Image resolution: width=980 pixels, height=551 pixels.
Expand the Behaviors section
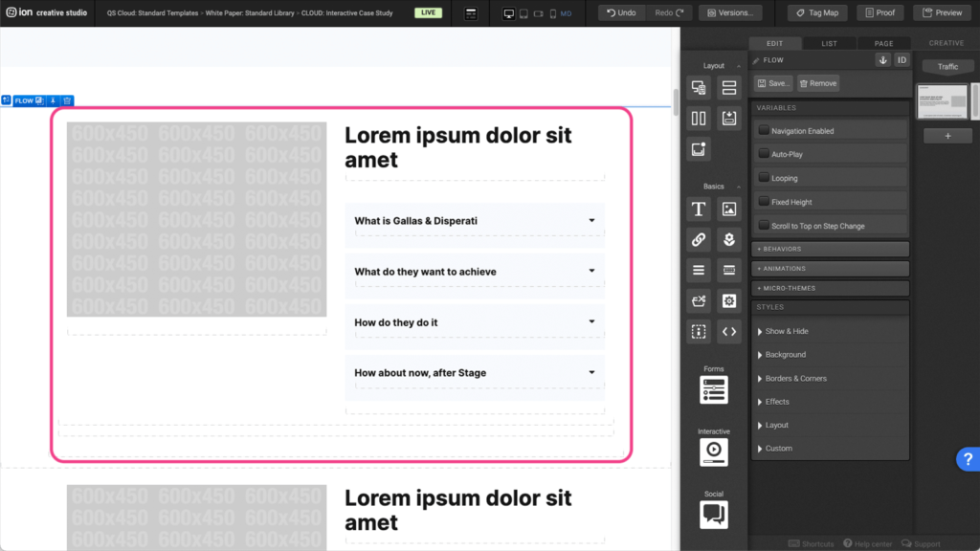tap(829, 249)
